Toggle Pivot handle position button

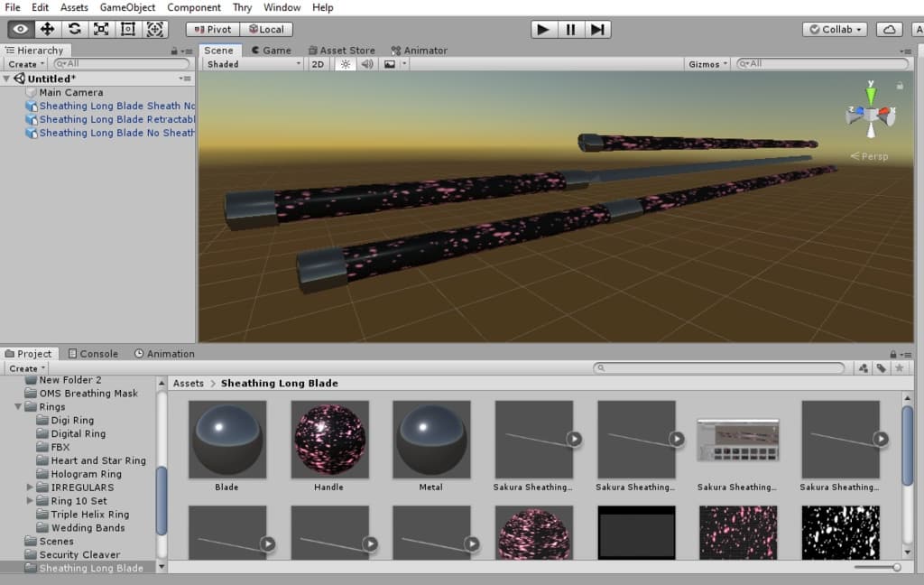(x=213, y=29)
